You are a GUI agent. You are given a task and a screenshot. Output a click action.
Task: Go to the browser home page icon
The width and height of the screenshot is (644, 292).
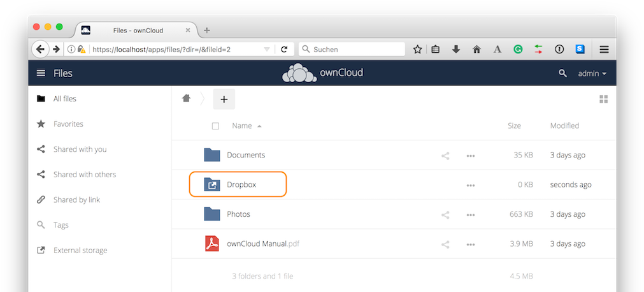tap(476, 49)
